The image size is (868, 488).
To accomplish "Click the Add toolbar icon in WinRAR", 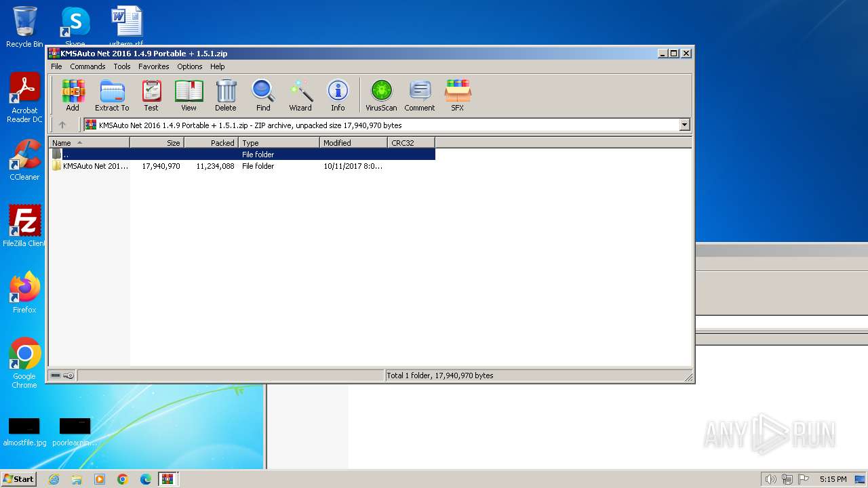I will tap(73, 95).
